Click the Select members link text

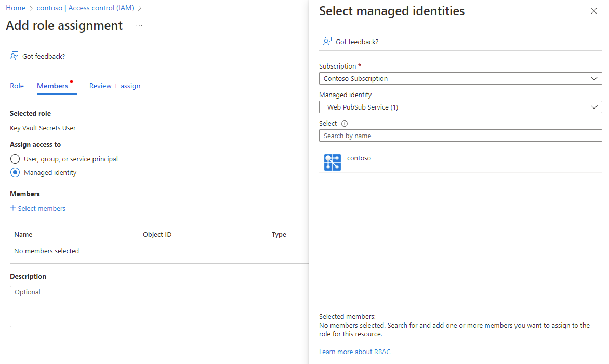coord(42,208)
